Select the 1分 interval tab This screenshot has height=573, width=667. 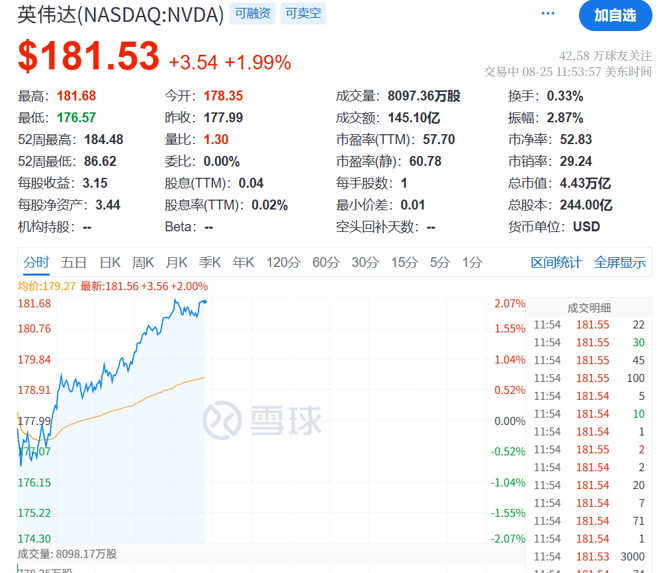pos(472,262)
